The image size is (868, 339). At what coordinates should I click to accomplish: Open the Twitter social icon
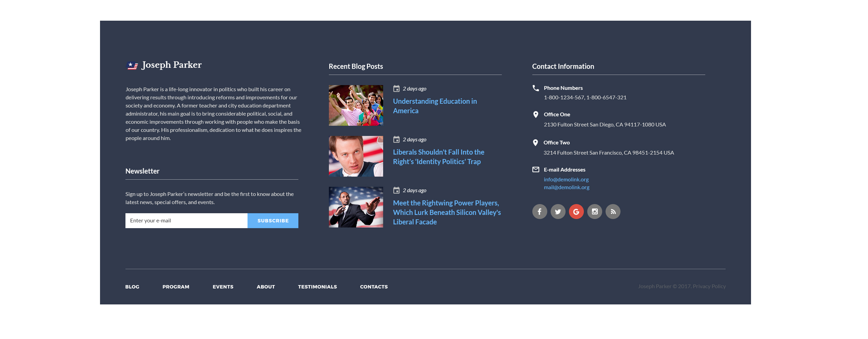[x=558, y=212]
